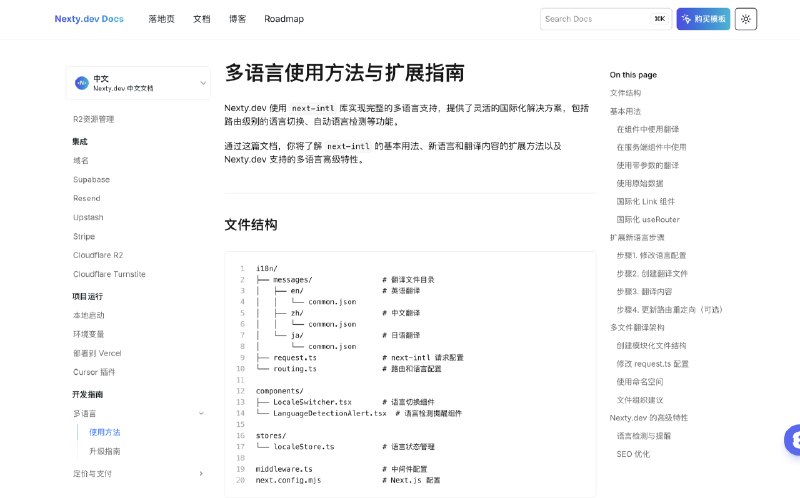This screenshot has width=800, height=498.
Task: Click the round N logo icon in language selector
Action: 82,83
